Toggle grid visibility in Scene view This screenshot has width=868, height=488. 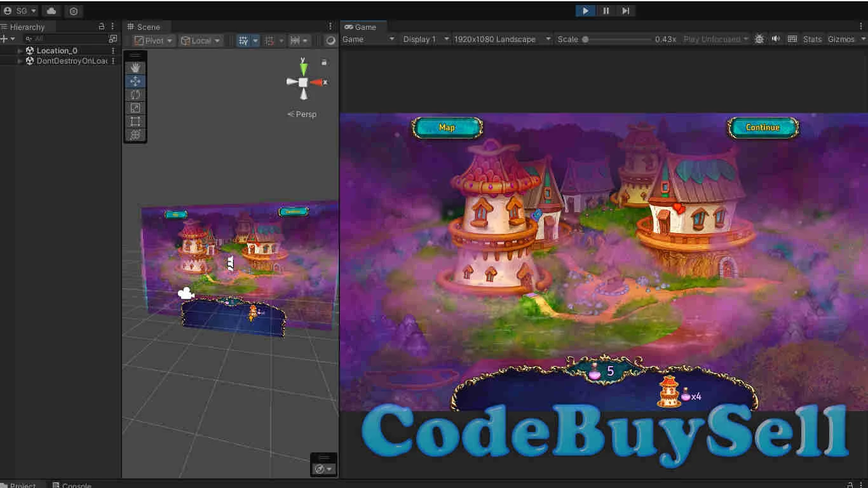[243, 40]
